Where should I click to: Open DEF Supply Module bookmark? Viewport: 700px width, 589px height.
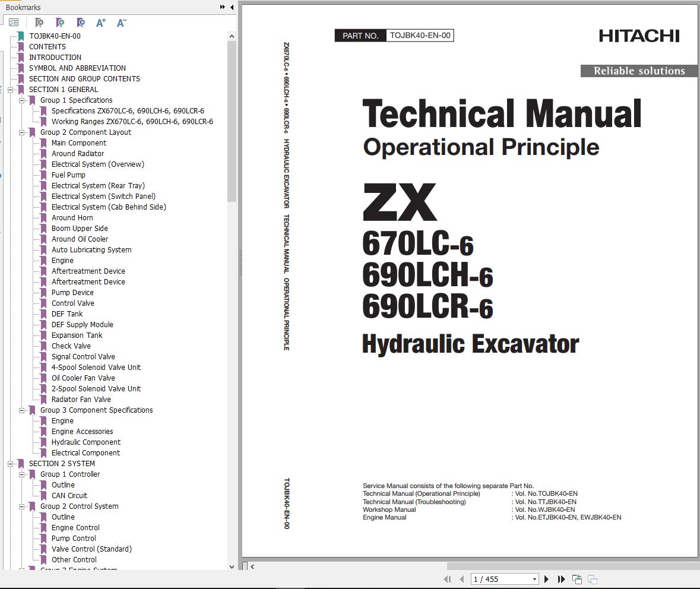point(82,325)
